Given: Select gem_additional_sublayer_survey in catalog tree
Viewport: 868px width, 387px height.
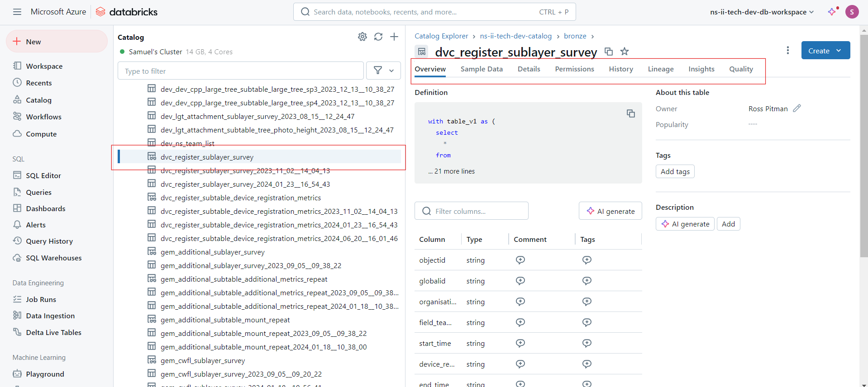Looking at the screenshot, I should pos(212,252).
